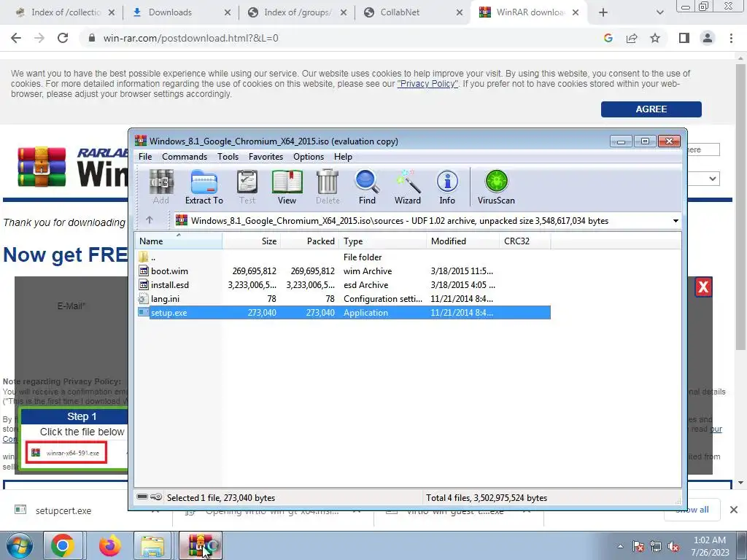This screenshot has width=747, height=560.
Task: Click setupcert.exe in the downloads bar
Action: tap(63, 510)
